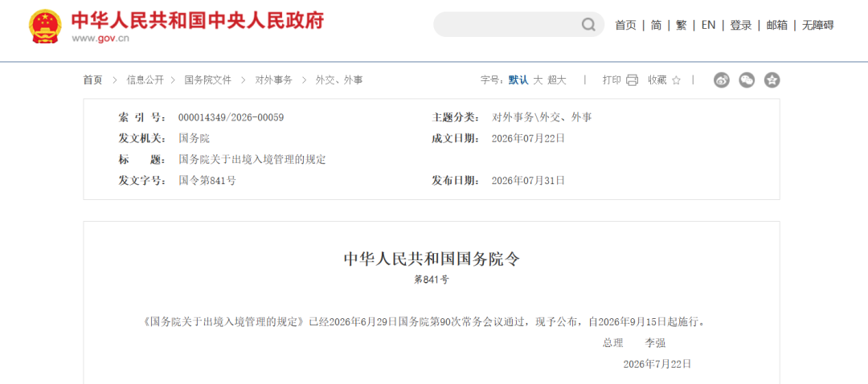The height and width of the screenshot is (384, 868).
Task: Click the 登录 login link
Action: [741, 25]
